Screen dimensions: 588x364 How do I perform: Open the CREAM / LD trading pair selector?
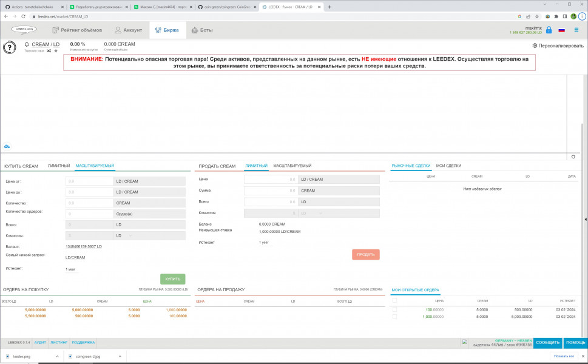click(46, 44)
